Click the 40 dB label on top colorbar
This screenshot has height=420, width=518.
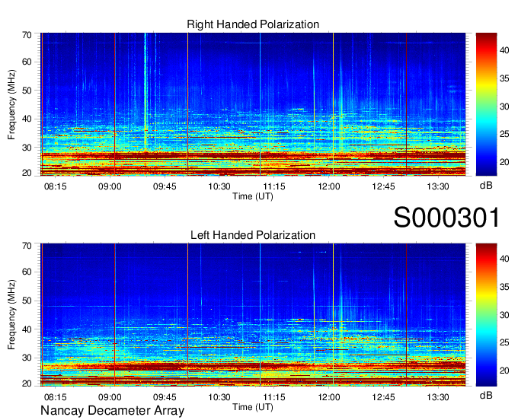coord(504,50)
